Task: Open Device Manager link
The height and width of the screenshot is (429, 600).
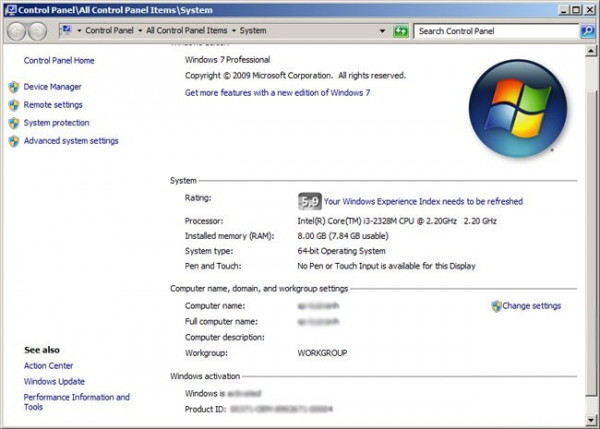Action: pos(52,87)
